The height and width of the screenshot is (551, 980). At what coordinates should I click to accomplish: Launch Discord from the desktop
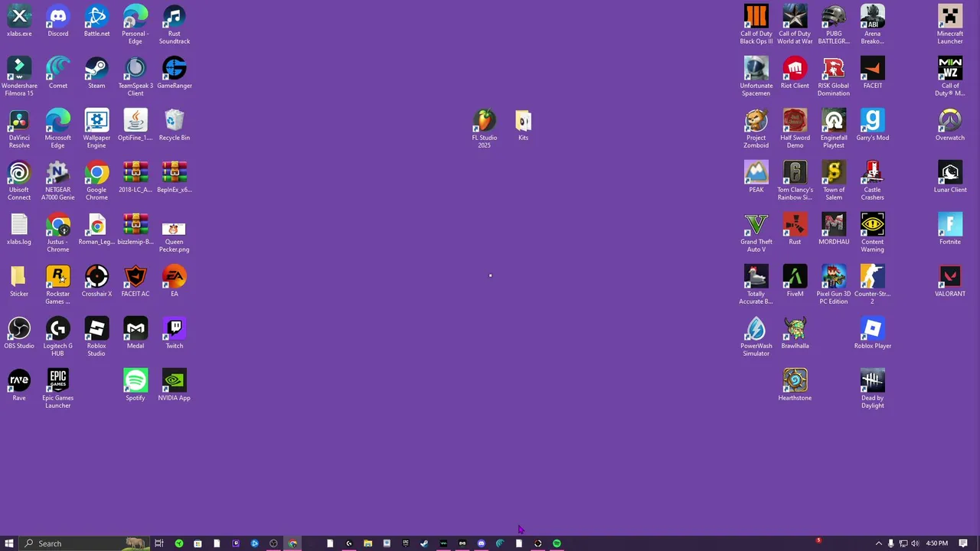[58, 21]
